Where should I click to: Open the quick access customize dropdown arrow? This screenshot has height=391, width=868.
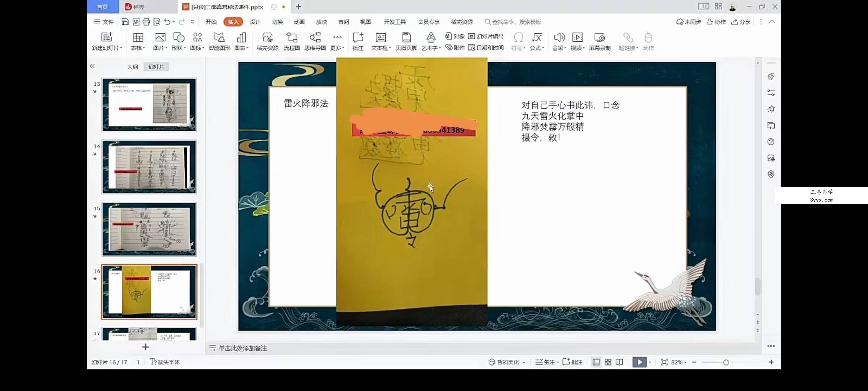click(193, 22)
